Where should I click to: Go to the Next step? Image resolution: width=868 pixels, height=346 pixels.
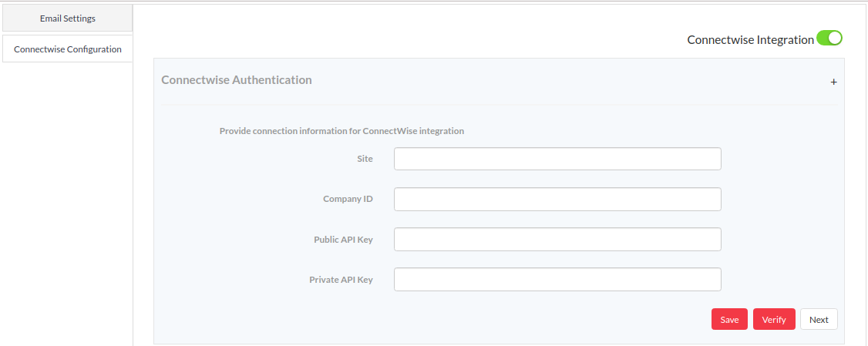[x=819, y=320]
